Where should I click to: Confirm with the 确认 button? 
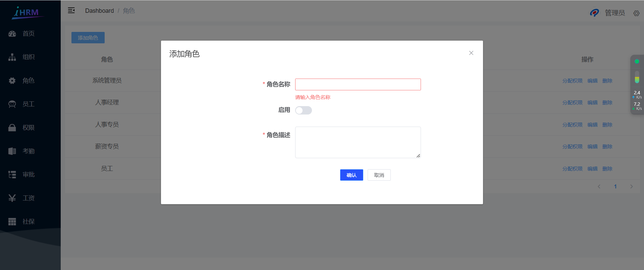[352, 175]
